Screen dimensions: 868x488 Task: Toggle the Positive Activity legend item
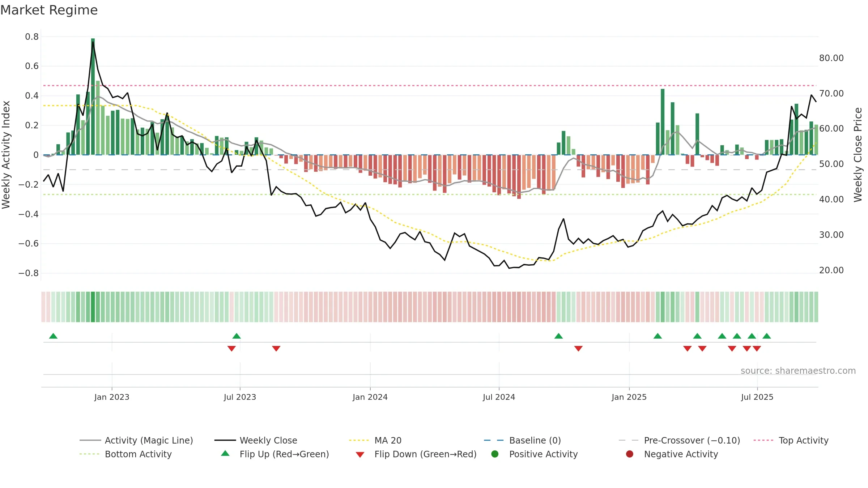tap(535, 454)
